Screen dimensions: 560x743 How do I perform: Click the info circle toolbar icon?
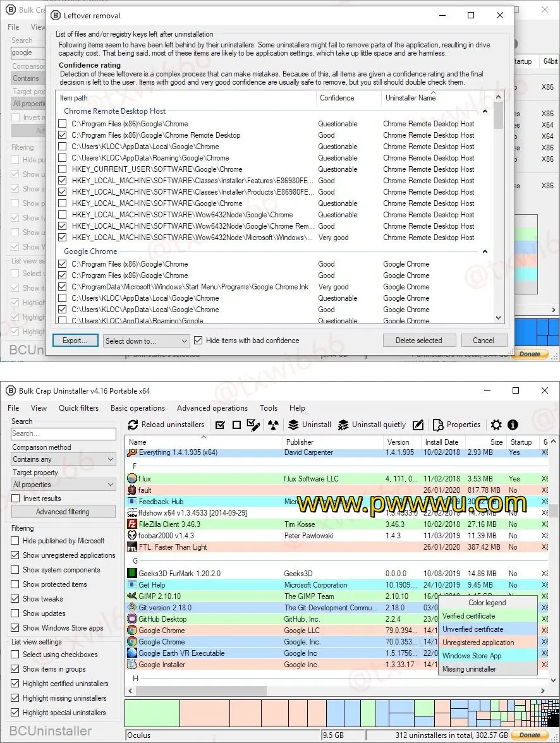513,425
